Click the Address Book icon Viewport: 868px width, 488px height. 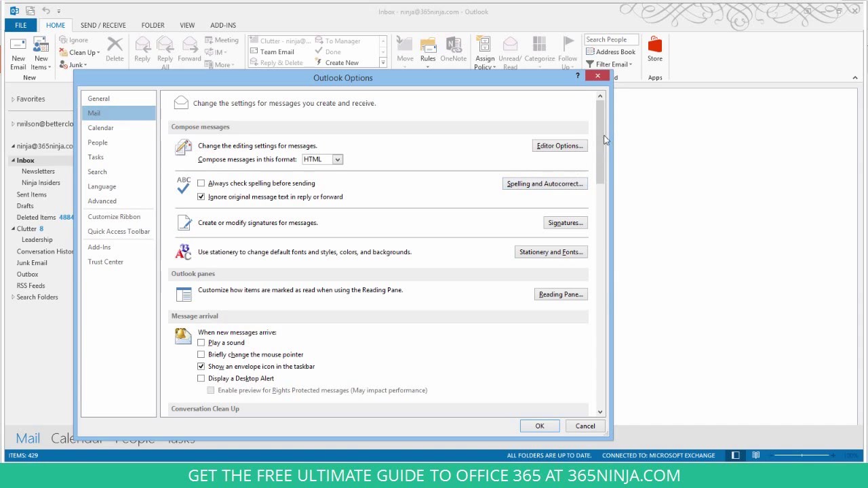(x=590, y=52)
